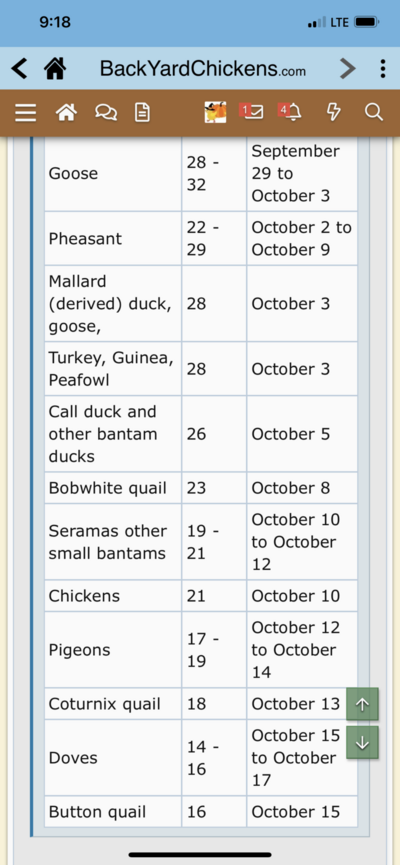Select the Coturnix quail row label
400x865 pixels.
(105, 704)
